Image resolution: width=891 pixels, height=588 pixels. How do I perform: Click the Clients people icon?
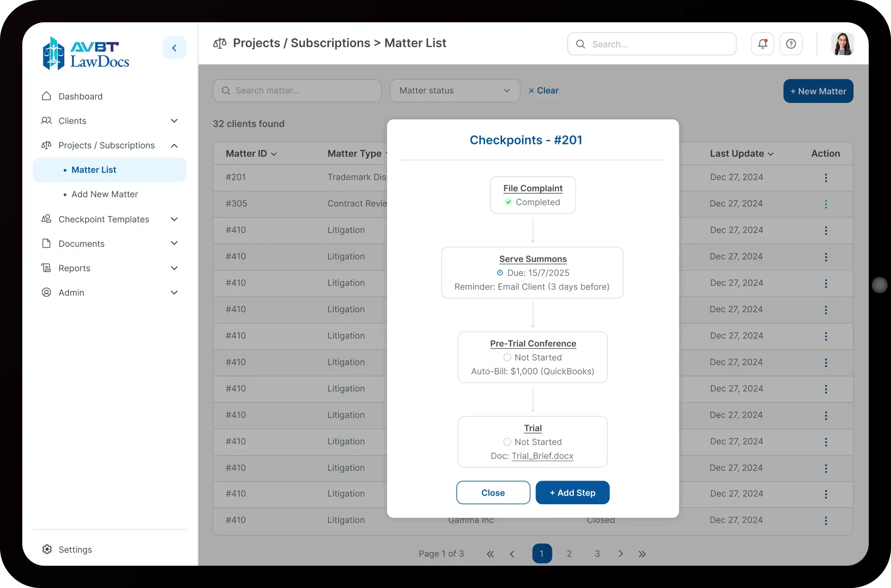pyautogui.click(x=46, y=121)
